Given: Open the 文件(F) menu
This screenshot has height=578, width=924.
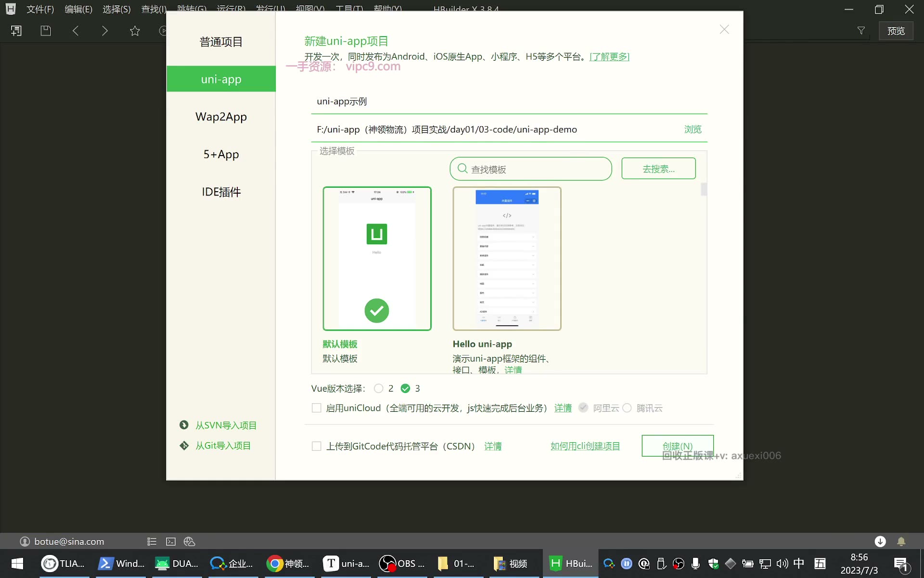Looking at the screenshot, I should point(40,9).
